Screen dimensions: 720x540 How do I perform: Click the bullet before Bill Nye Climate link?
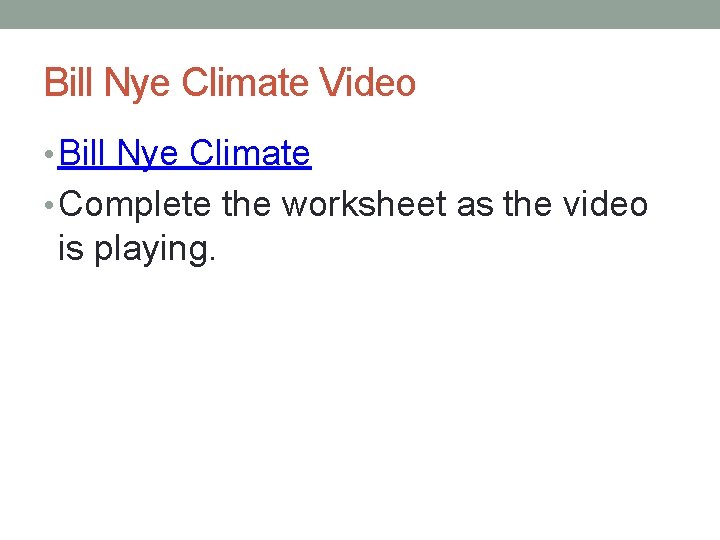click(x=50, y=156)
